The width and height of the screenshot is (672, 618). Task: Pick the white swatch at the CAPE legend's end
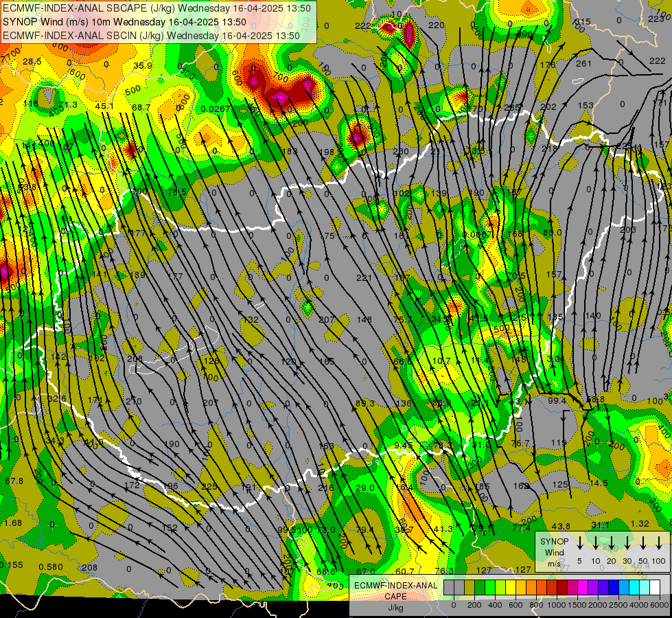point(654,588)
